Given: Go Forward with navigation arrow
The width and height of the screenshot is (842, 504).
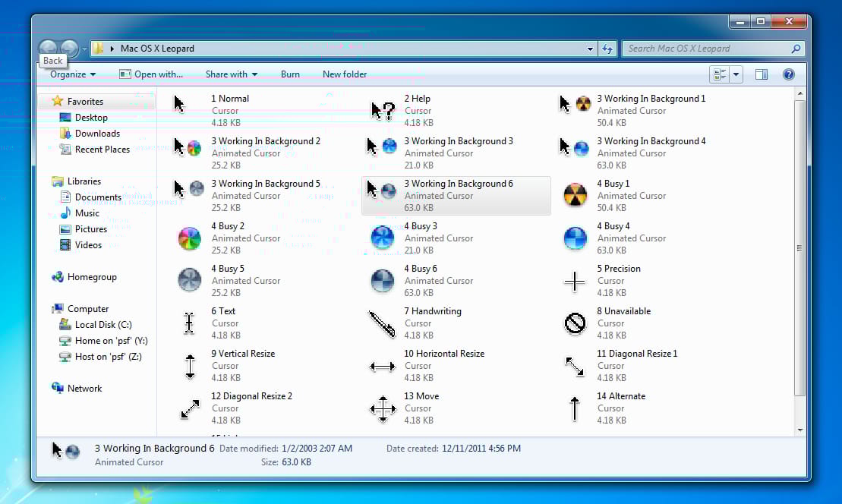Looking at the screenshot, I should (x=69, y=49).
